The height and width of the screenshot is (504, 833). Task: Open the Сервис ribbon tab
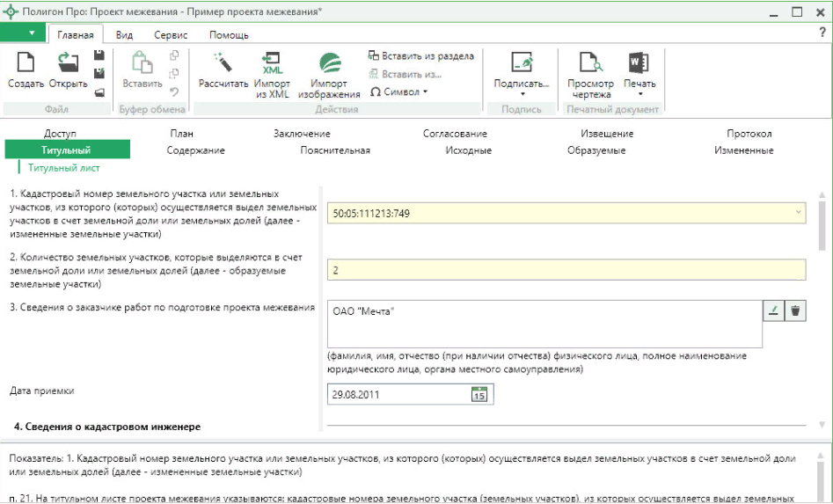pyautogui.click(x=171, y=35)
